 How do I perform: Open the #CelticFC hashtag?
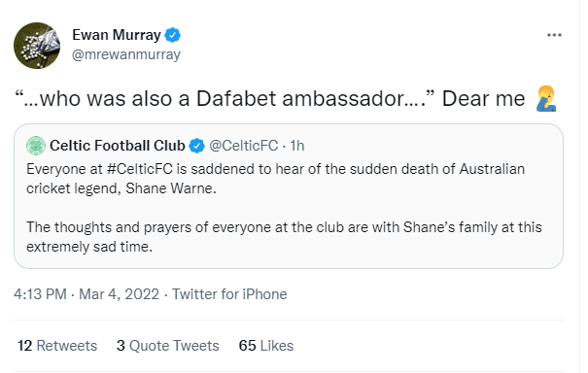click(x=140, y=169)
